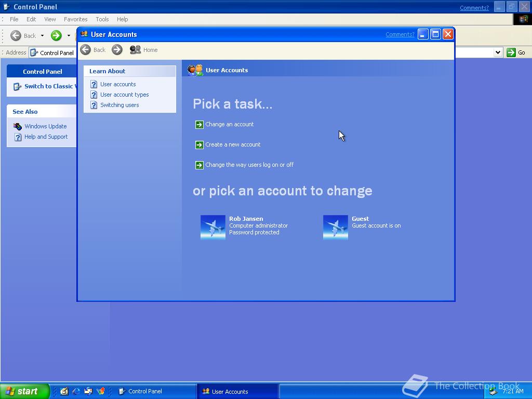Click the Back arrow in User Accounts window
This screenshot has height=399, width=532.
(x=86, y=50)
